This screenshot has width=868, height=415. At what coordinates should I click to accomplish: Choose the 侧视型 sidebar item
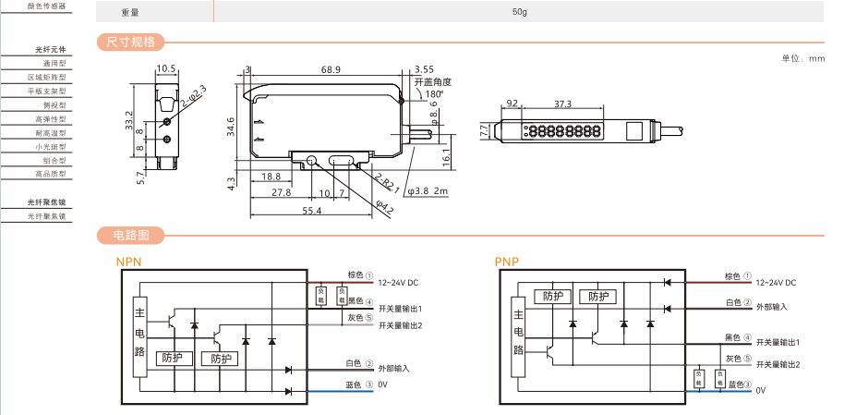click(x=55, y=105)
